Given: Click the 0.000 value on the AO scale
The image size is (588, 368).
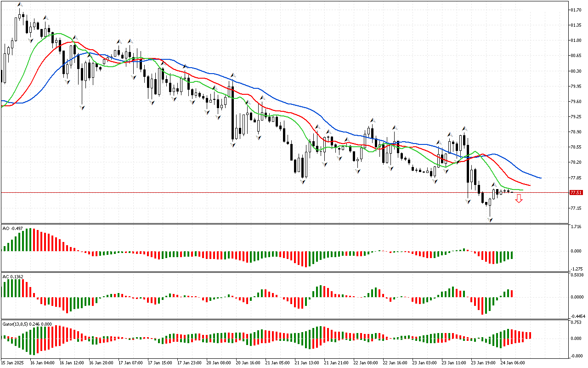Looking at the screenshot, I should tap(576, 251).
